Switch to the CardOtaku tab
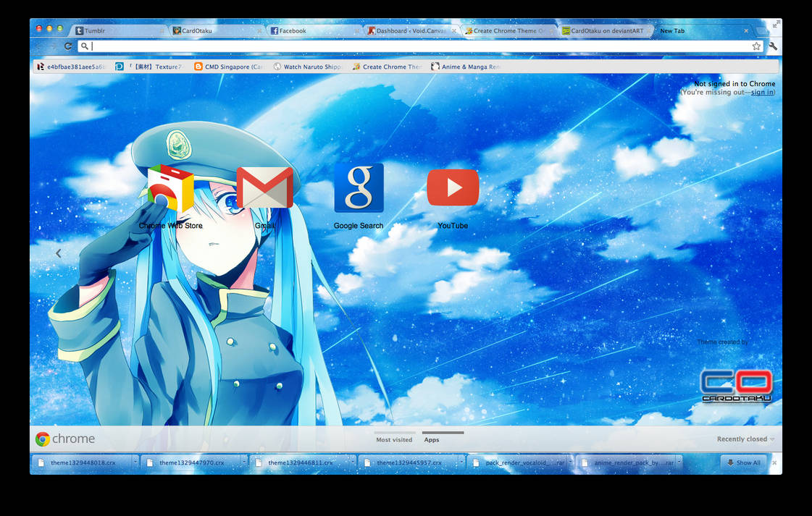This screenshot has height=516, width=812. coord(215,31)
